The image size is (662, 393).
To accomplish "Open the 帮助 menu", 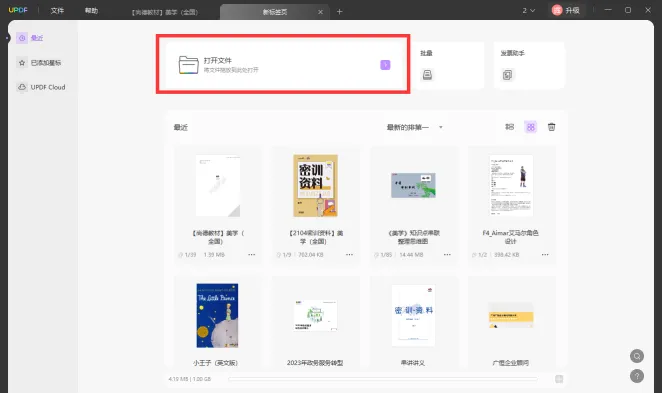I will pos(91,11).
